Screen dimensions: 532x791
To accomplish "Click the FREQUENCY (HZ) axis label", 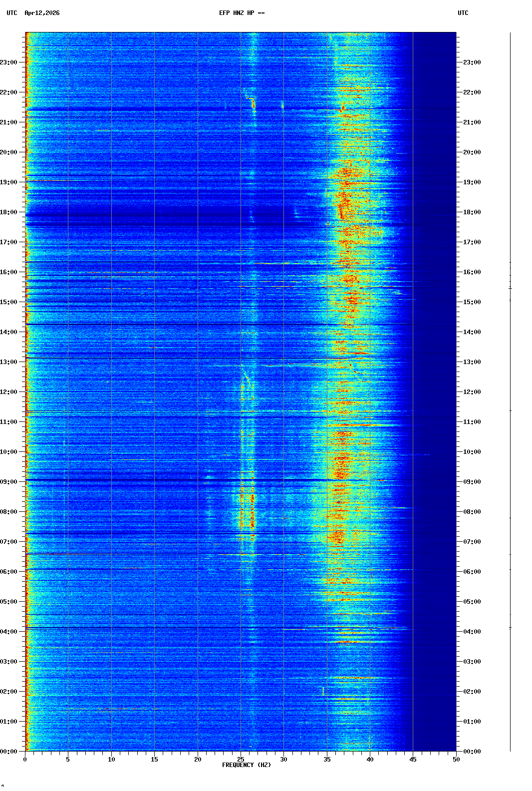I will (246, 765).
